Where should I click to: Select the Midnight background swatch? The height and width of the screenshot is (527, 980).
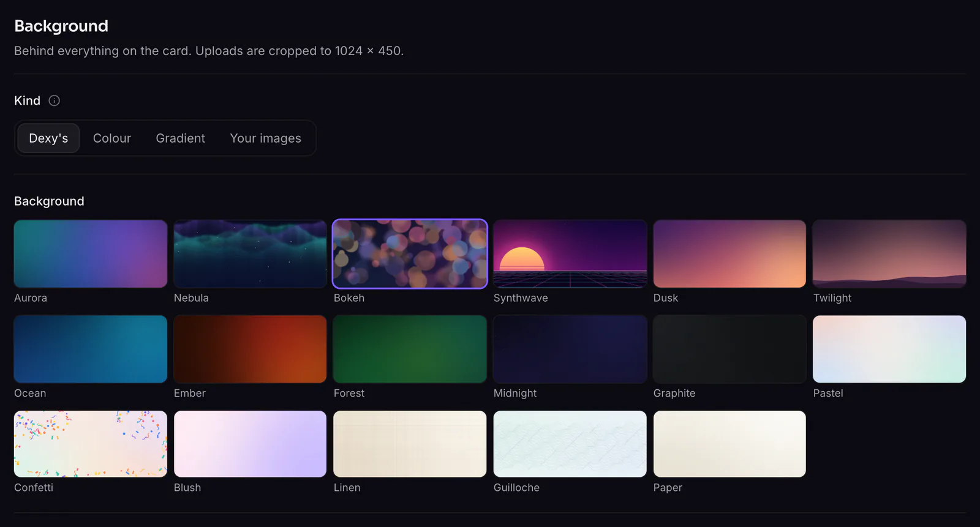click(x=570, y=349)
